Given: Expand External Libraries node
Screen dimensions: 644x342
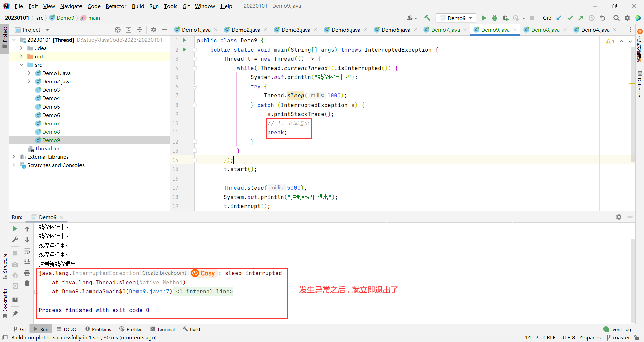Looking at the screenshot, I should tap(14, 157).
